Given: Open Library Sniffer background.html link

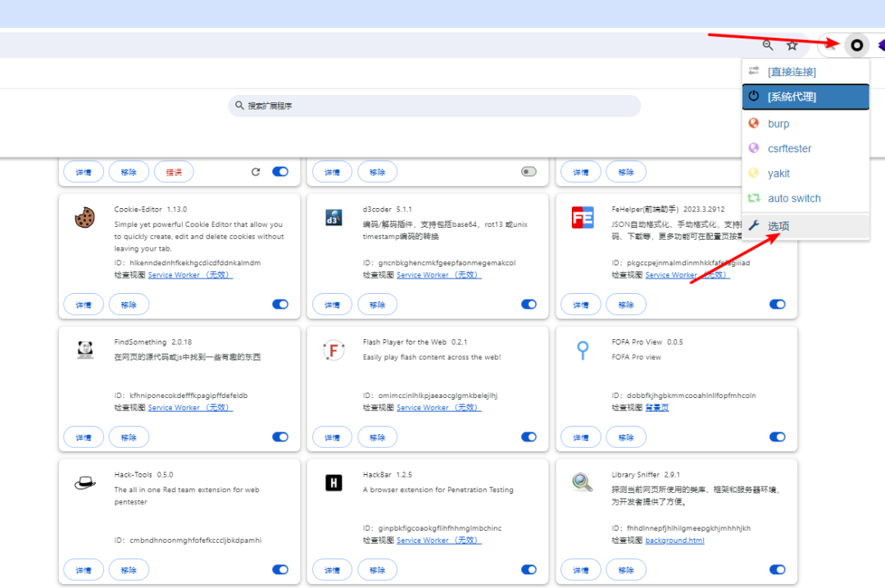Looking at the screenshot, I should click(674, 540).
